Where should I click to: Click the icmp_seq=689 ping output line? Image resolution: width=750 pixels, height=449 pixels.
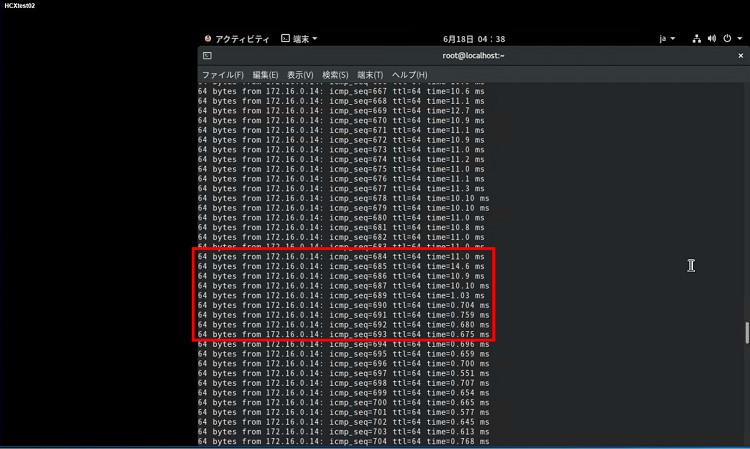340,296
